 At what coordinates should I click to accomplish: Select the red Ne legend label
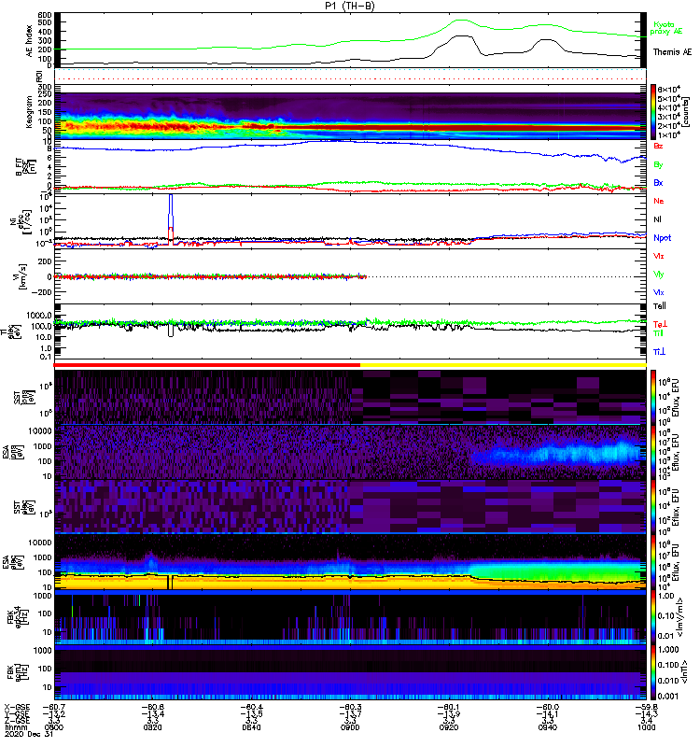pyautogui.click(x=659, y=201)
